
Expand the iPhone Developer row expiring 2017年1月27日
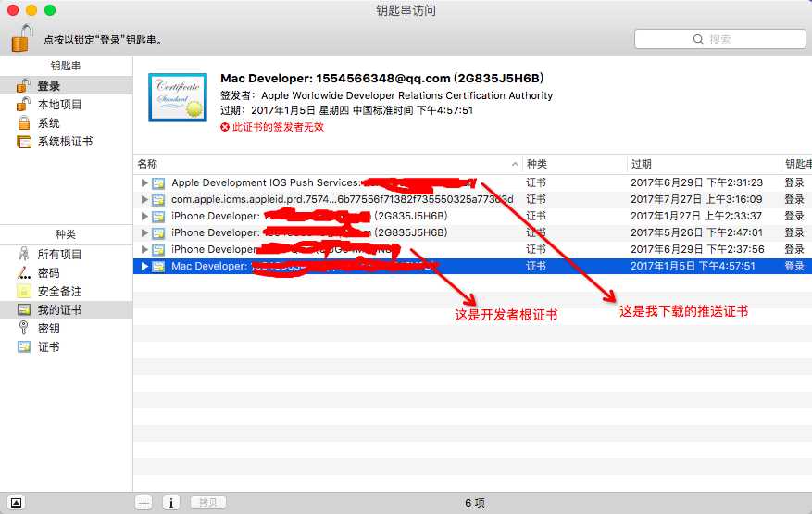pyautogui.click(x=144, y=216)
